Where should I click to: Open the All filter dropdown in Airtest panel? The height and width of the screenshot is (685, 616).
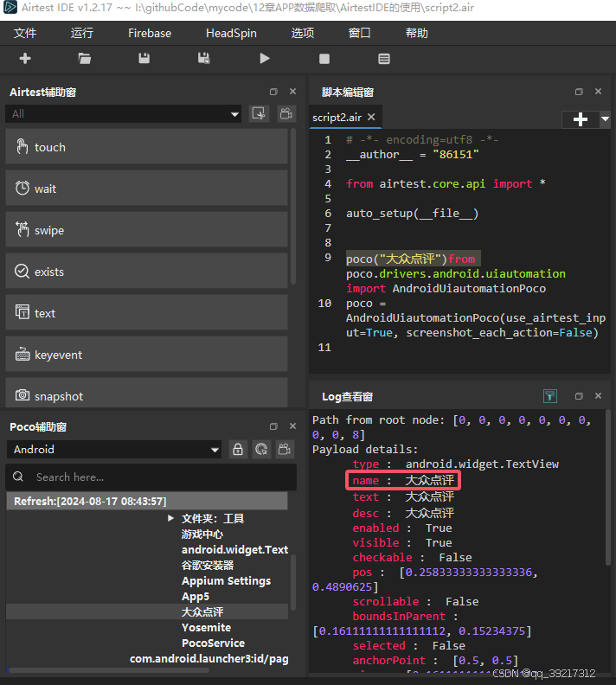[x=123, y=114]
